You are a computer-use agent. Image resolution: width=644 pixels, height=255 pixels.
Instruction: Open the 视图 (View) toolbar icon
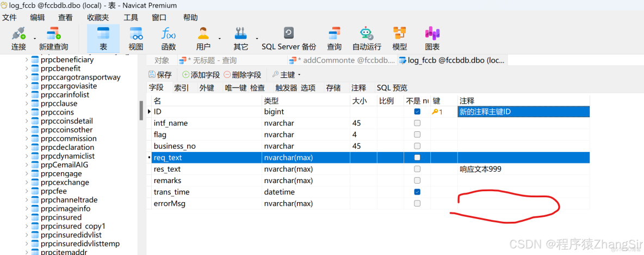tap(136, 33)
